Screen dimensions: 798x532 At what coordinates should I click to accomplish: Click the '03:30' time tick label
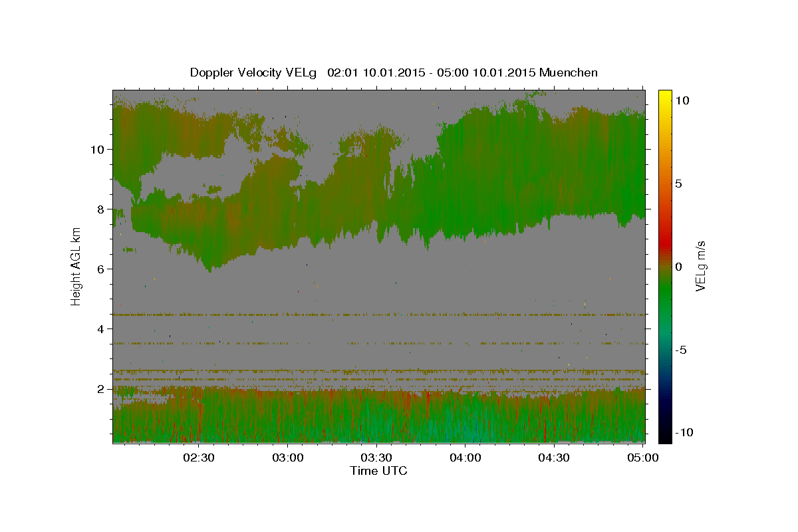(377, 458)
